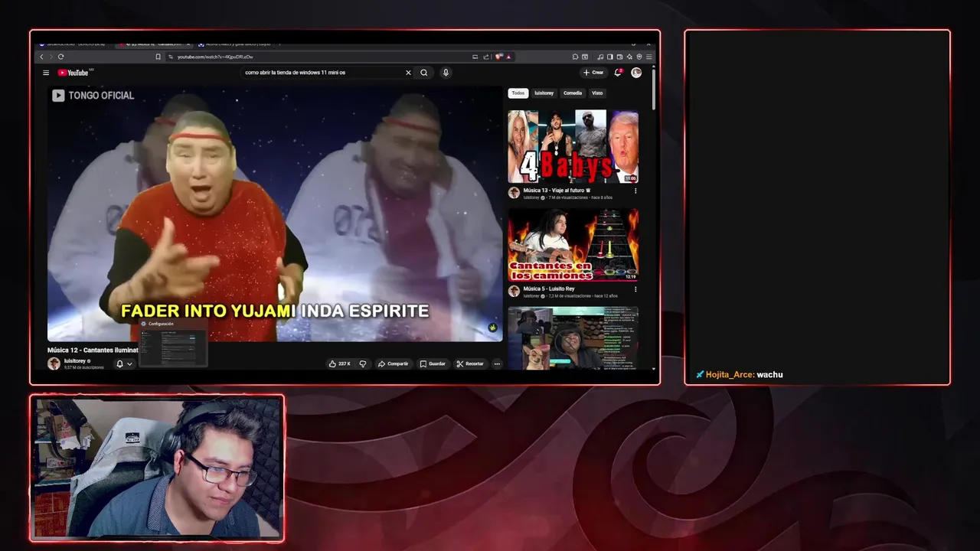Open YouTube notifications bell

[618, 73]
